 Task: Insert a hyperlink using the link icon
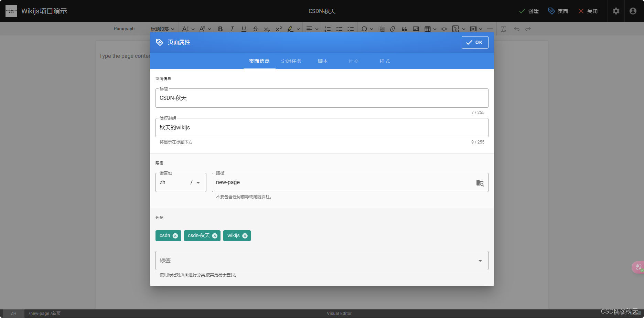393,29
